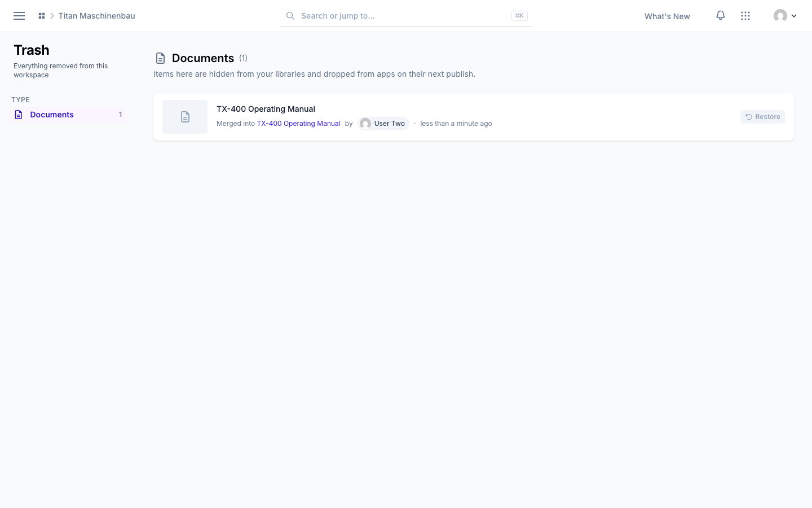
Task: Click the User Two chip
Action: [383, 124]
